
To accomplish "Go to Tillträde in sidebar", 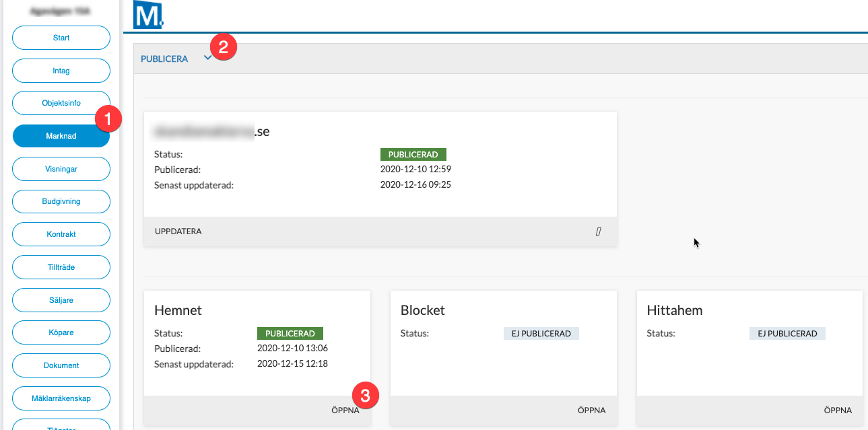I will 61,267.
